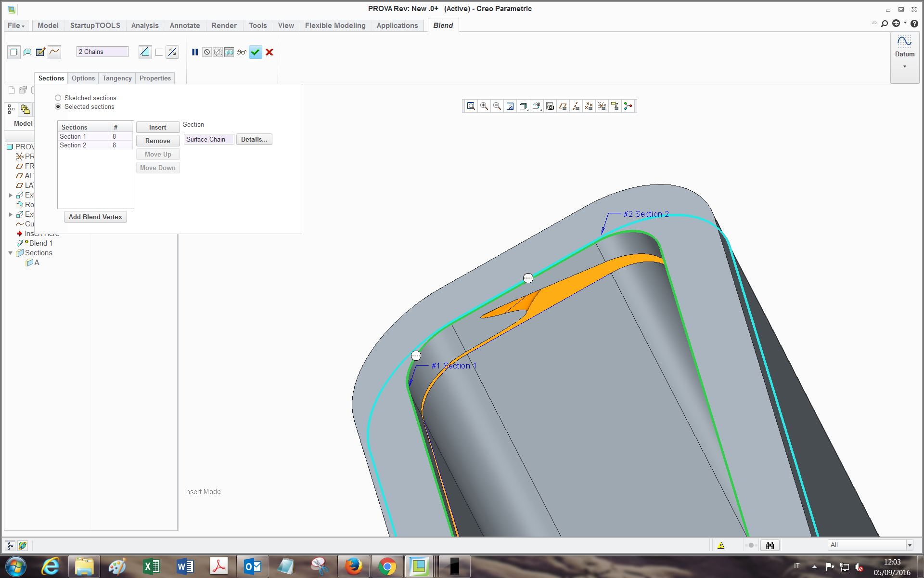The height and width of the screenshot is (578, 924).
Task: Open the Analysis ribbon tab
Action: tap(145, 26)
